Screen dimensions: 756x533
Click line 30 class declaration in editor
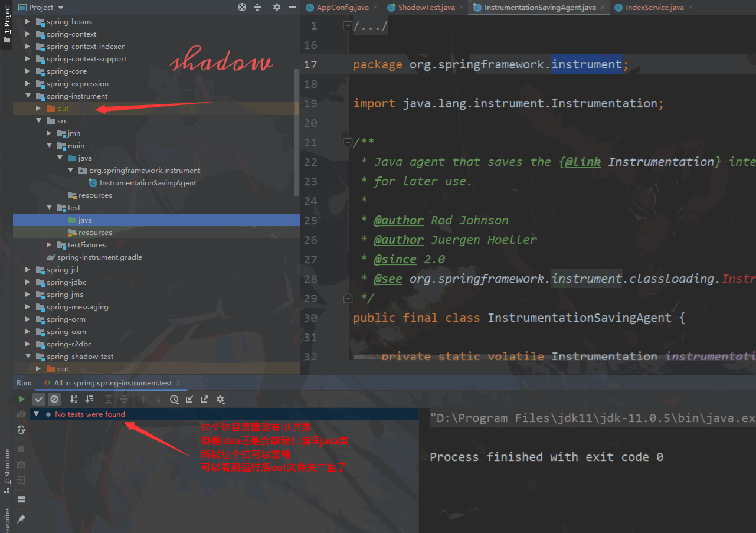pos(519,318)
